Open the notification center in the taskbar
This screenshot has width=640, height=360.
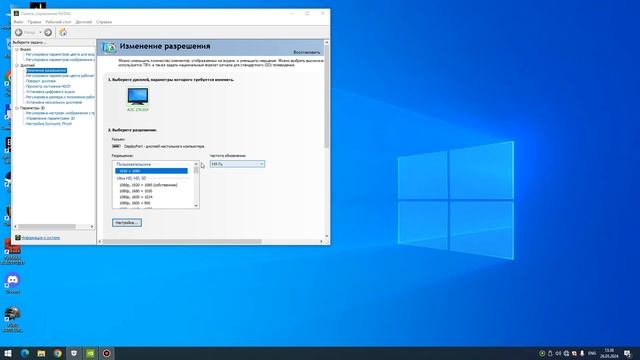pyautogui.click(x=628, y=353)
